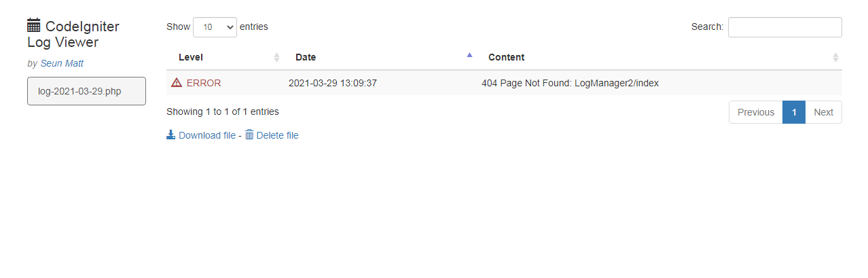Screen dimensions: 868x278
Task: Sort the table by Date header
Action: [x=306, y=57]
